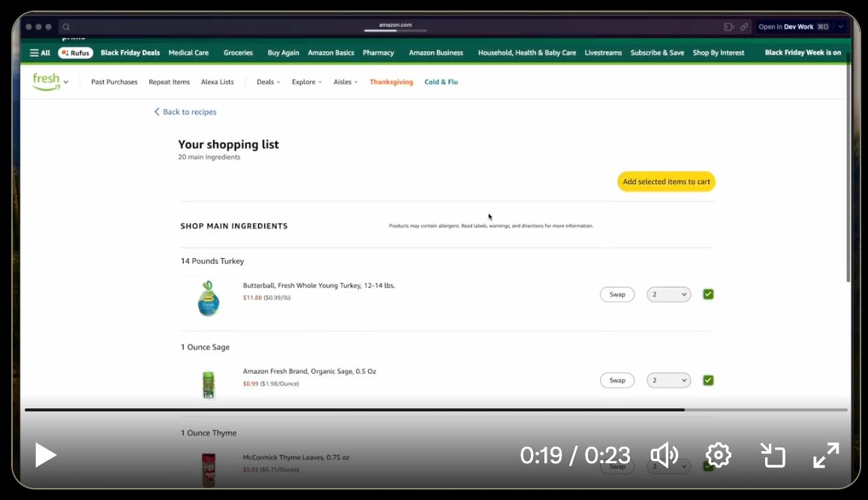Swap the Butterball turkey item
The height and width of the screenshot is (500, 868).
[x=617, y=294]
